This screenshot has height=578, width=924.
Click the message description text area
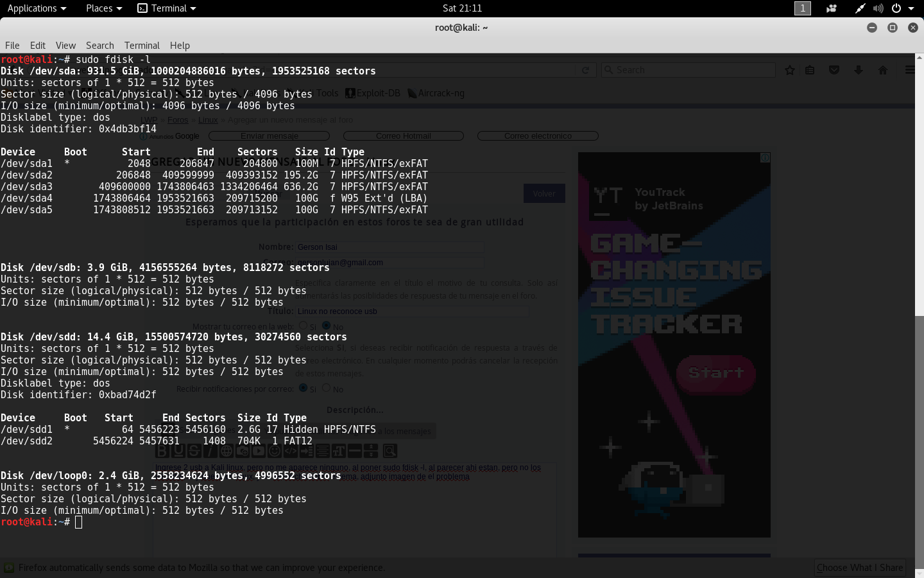pyautogui.click(x=354, y=511)
